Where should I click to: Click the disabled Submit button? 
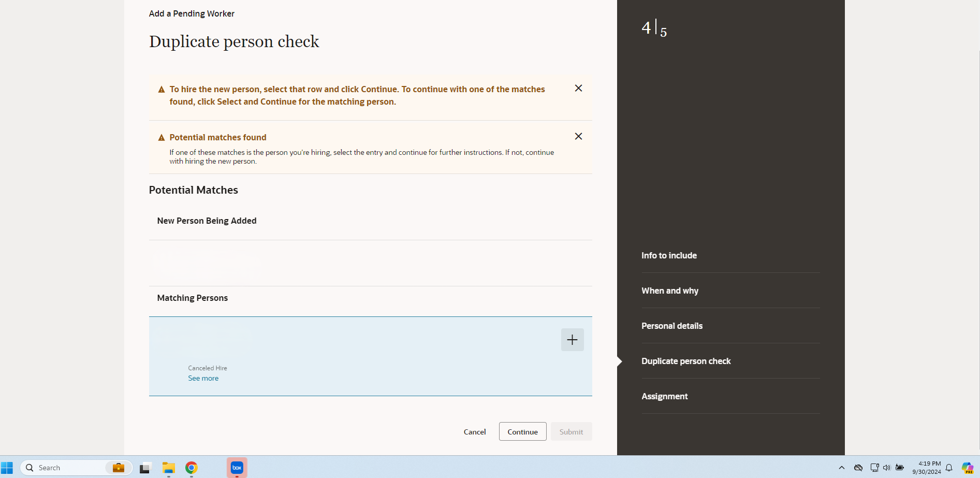pyautogui.click(x=571, y=431)
